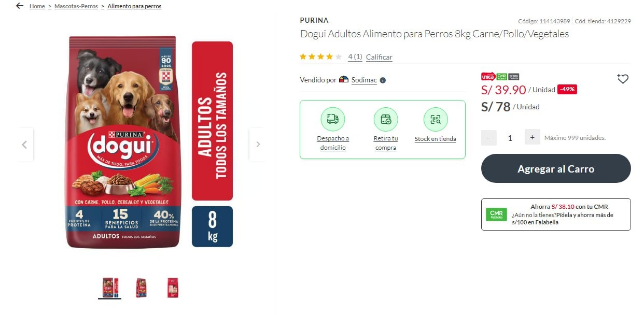The height and width of the screenshot is (315, 644).
Task: Open Alimento para perros breadcrumb link
Action: pyautogui.click(x=134, y=6)
